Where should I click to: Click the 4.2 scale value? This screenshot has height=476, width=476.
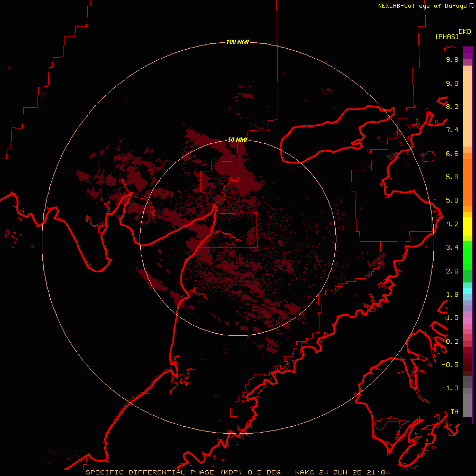coord(452,224)
